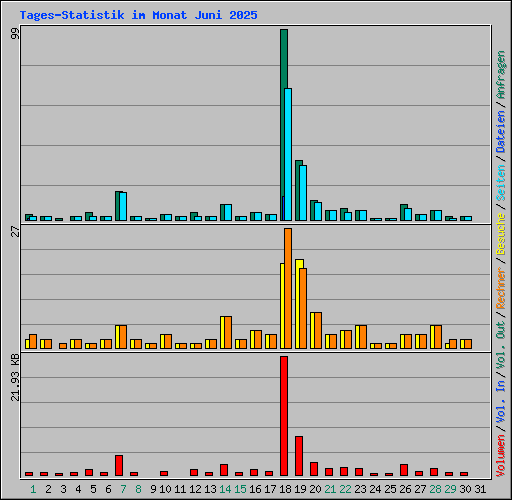Viewport: 512px width, 500px height.
Task: Click the red Volumen bar for day 19
Action: tap(299, 456)
